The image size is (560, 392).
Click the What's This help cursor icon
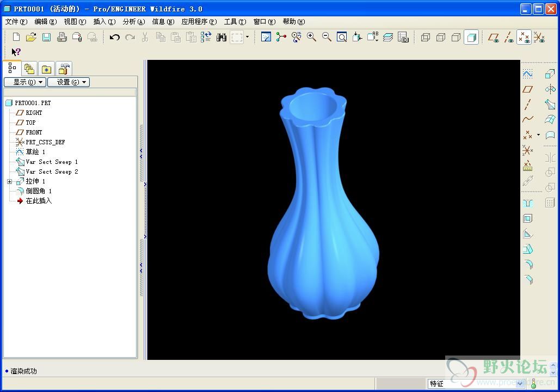pyautogui.click(x=16, y=52)
